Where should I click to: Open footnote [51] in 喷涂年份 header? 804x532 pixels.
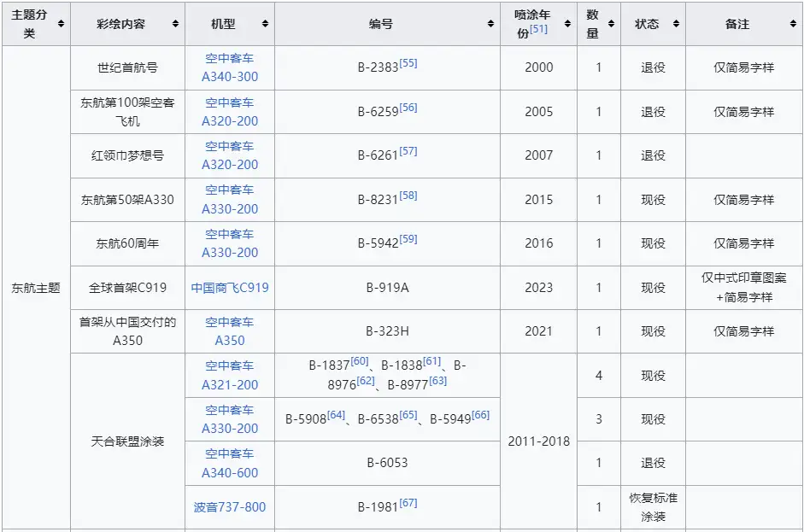click(538, 29)
